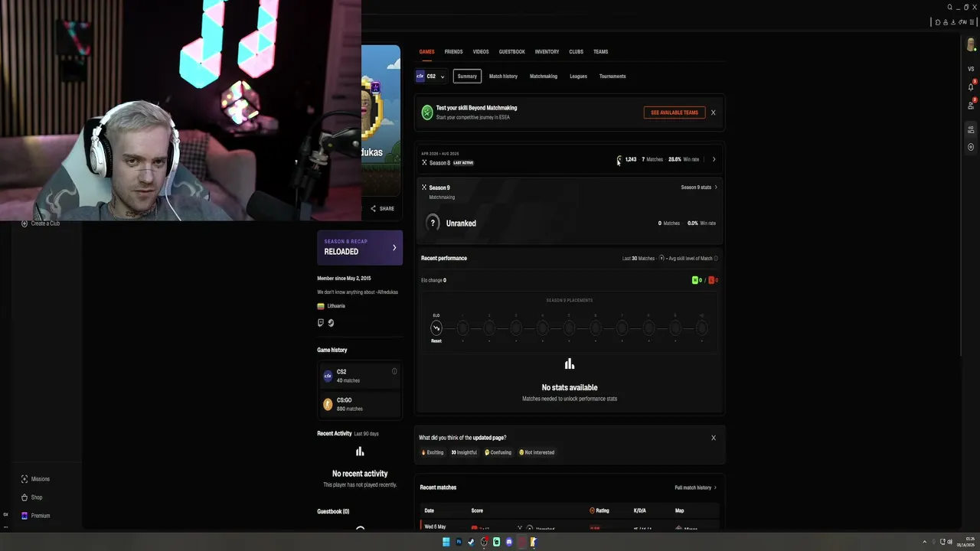The image size is (980, 551).
Task: Click the CS:GO logo in Game history
Action: (328, 404)
